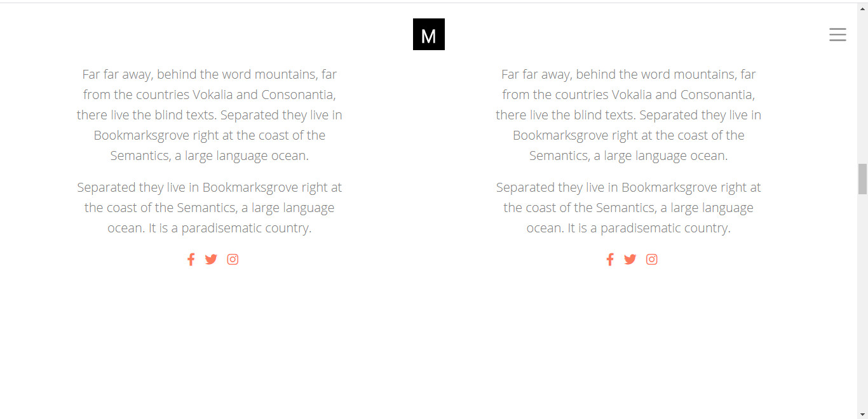
Task: Open the left column Twitter icon
Action: tap(211, 259)
